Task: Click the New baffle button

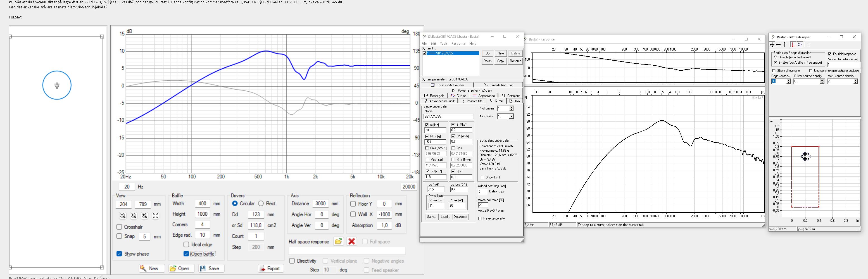Action: click(x=151, y=268)
